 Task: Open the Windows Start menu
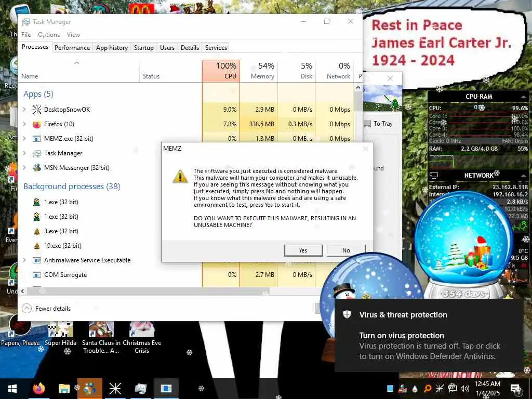click(12, 389)
